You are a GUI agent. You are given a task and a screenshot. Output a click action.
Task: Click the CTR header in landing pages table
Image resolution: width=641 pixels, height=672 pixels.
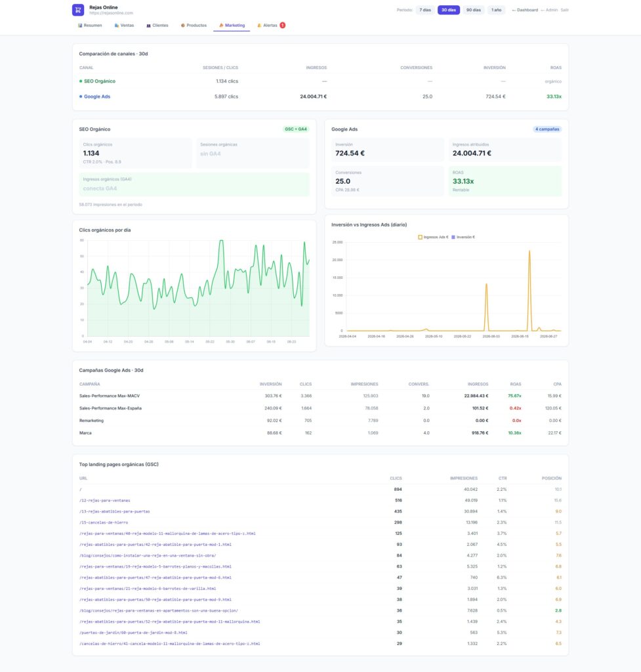(503, 478)
